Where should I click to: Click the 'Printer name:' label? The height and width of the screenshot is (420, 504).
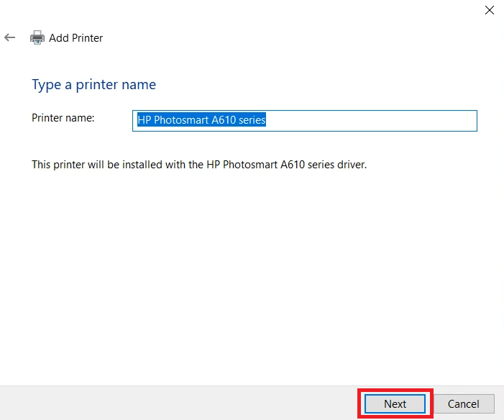click(x=63, y=118)
